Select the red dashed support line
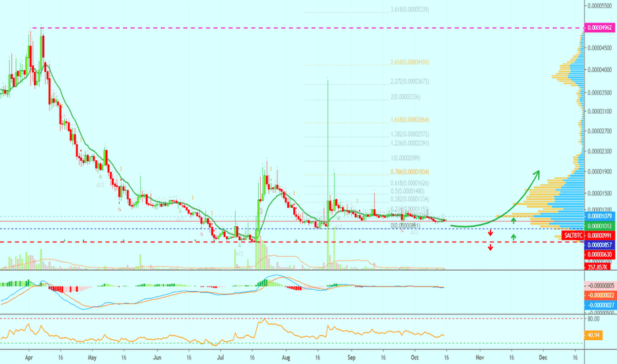Viewport: 617px width, 364px height. 291,242
